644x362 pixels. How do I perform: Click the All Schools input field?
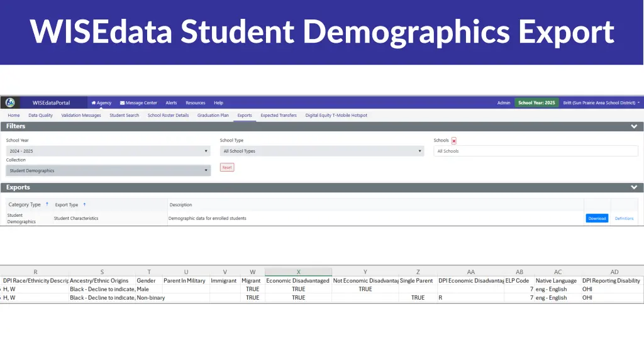(536, 151)
